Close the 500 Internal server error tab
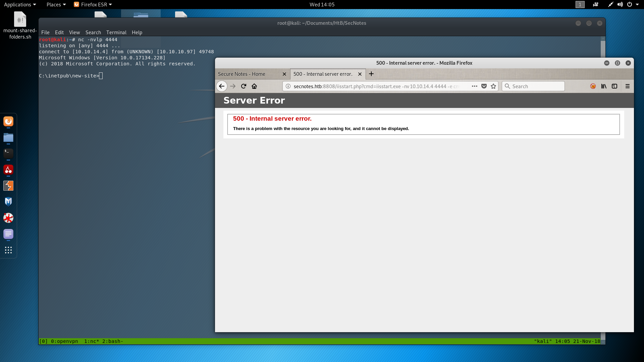Screen dimensions: 644x362 [x=360, y=74]
